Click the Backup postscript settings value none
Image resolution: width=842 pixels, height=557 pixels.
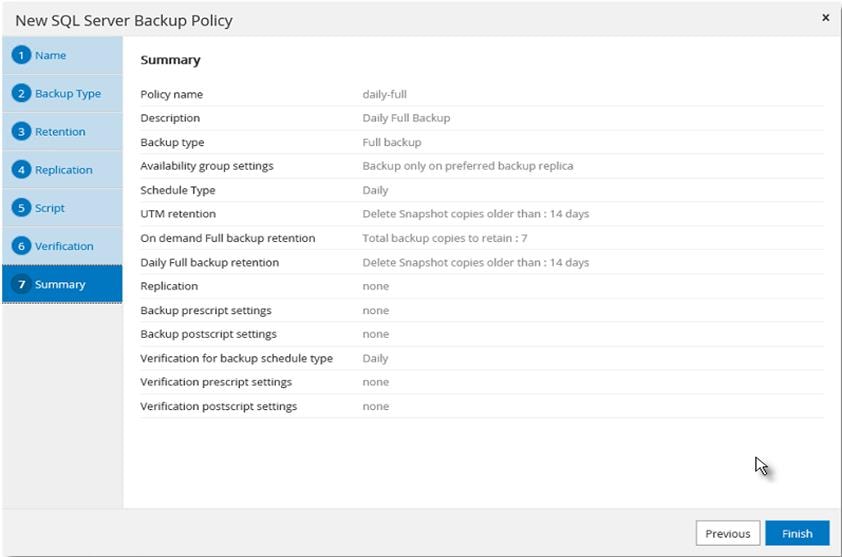coord(376,334)
